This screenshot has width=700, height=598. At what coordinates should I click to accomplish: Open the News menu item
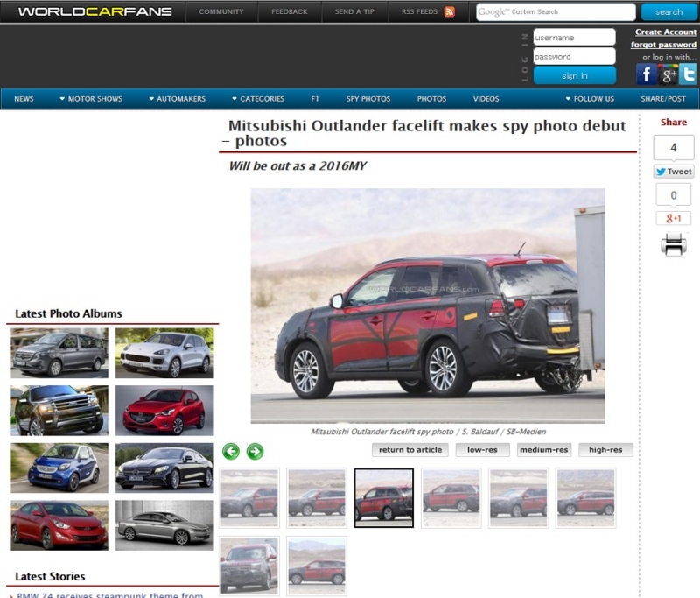(x=24, y=99)
